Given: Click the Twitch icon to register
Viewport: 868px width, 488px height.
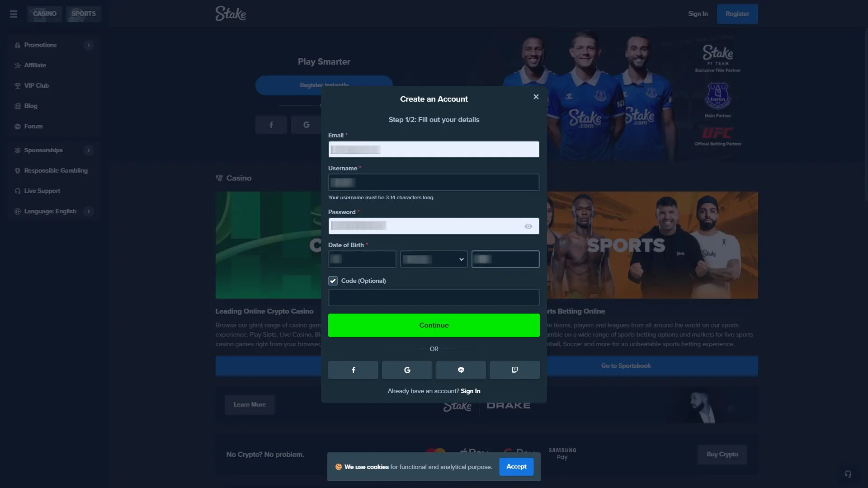Looking at the screenshot, I should click(x=514, y=370).
